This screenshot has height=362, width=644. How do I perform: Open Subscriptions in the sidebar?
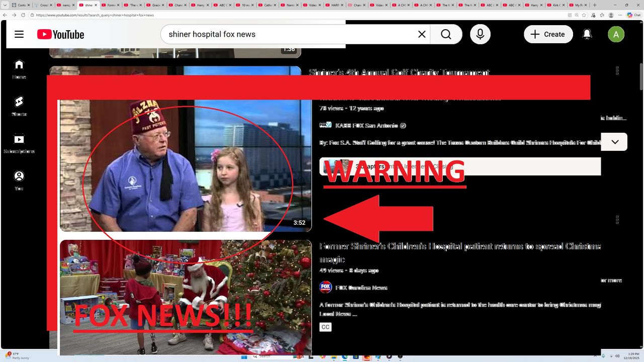click(x=19, y=143)
